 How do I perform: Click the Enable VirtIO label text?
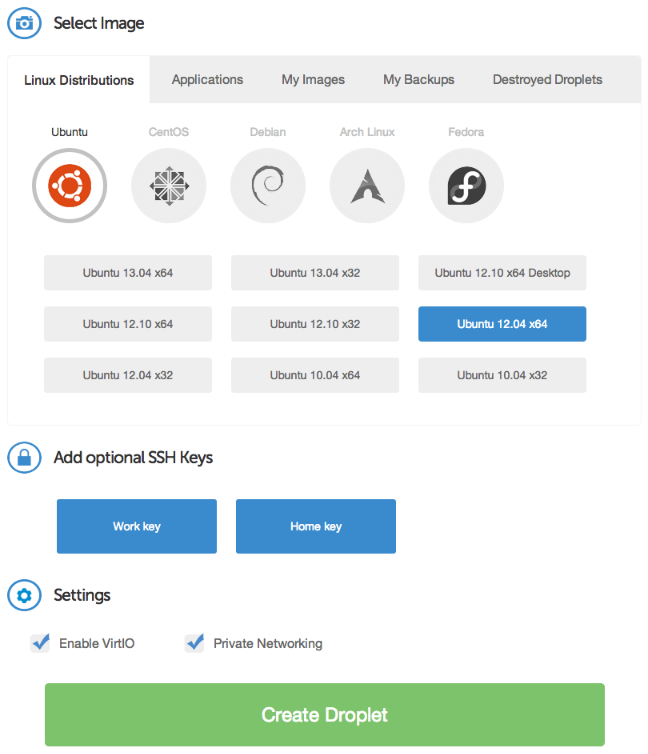click(x=97, y=643)
